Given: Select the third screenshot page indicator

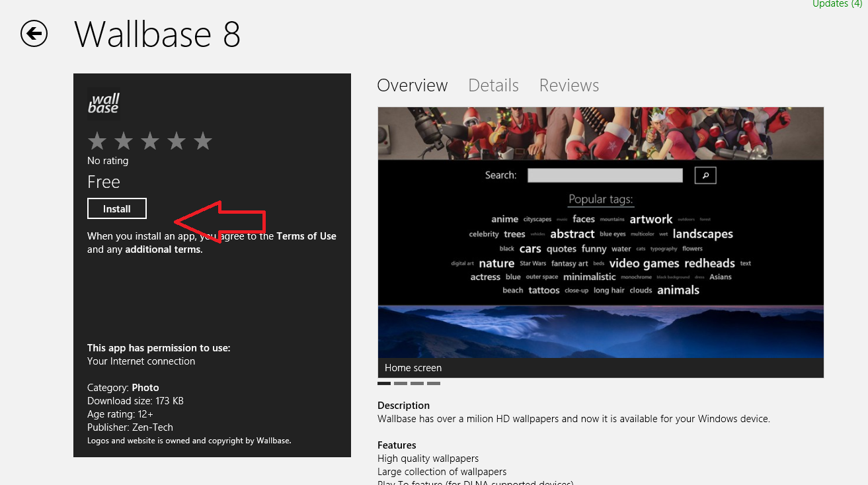Looking at the screenshot, I should (x=417, y=383).
